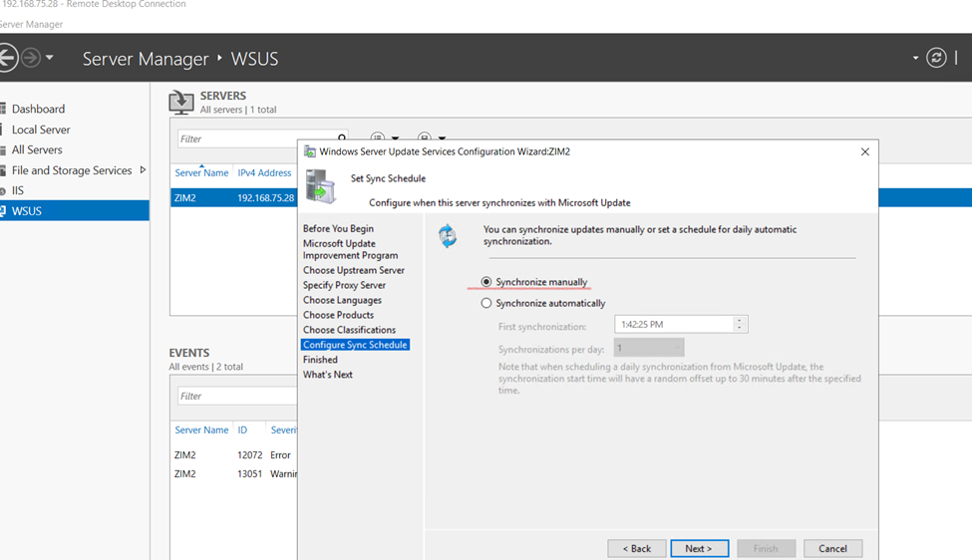Click the wizard title bar icon
This screenshot has height=560, width=972.
pyautogui.click(x=310, y=151)
